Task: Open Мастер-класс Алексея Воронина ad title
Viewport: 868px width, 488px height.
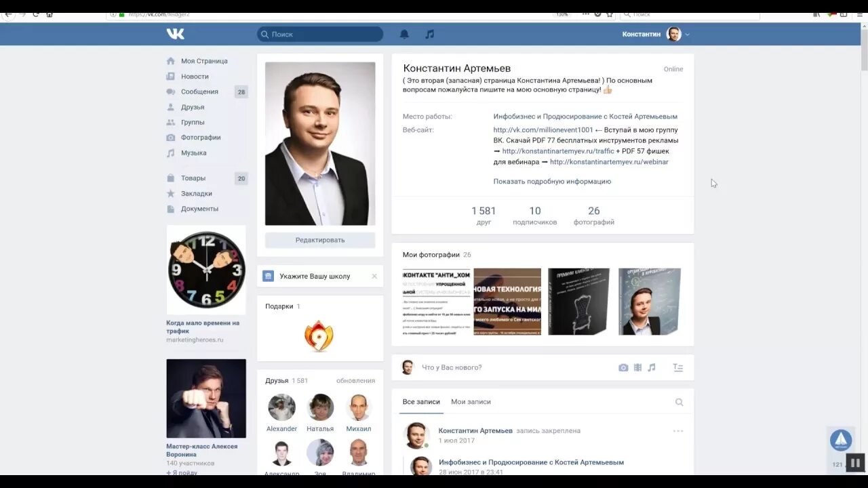Action: point(202,450)
